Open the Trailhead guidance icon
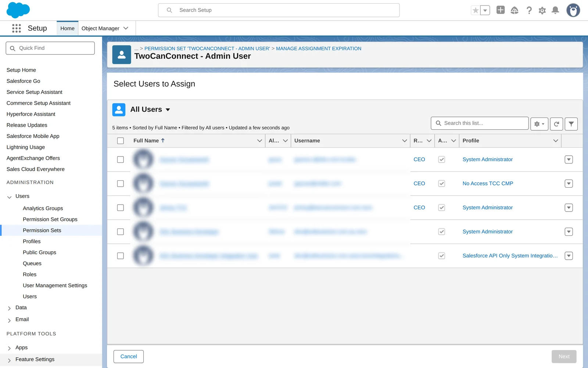The image size is (588, 368). pos(514,10)
